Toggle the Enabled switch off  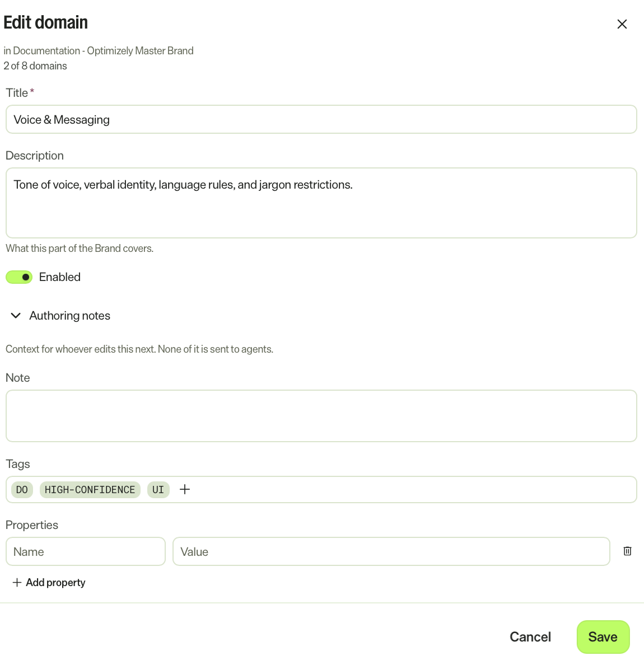[x=19, y=277]
